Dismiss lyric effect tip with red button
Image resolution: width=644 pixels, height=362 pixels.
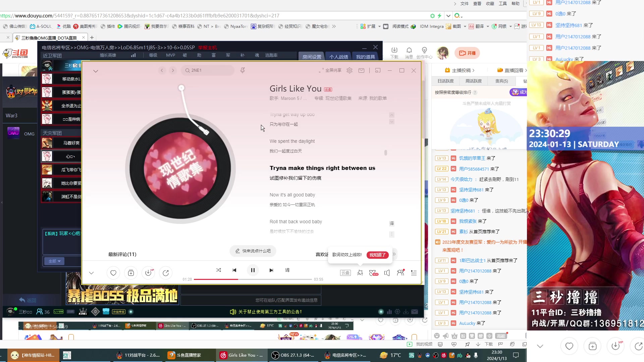coord(378,255)
